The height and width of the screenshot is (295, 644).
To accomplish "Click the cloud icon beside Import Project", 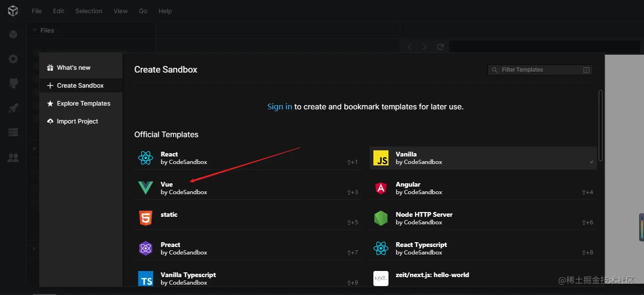I will tap(50, 121).
